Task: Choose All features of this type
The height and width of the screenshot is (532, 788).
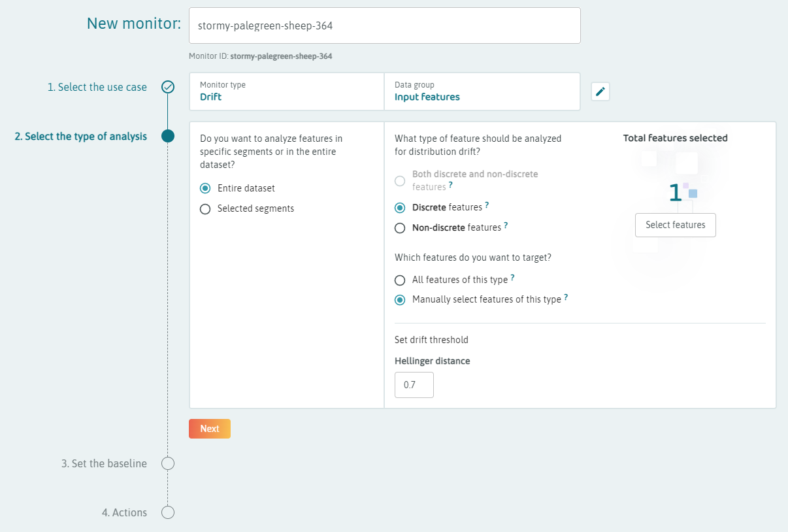Action: [x=400, y=280]
